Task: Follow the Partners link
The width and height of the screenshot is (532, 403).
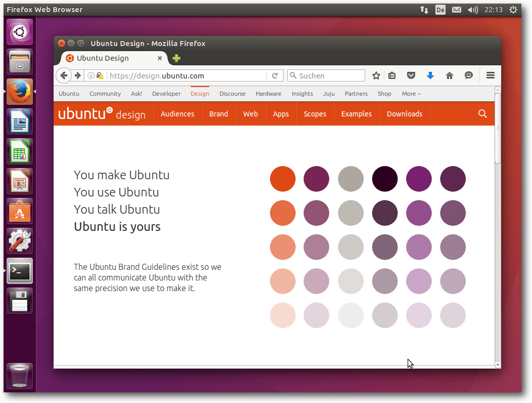Action: point(356,94)
